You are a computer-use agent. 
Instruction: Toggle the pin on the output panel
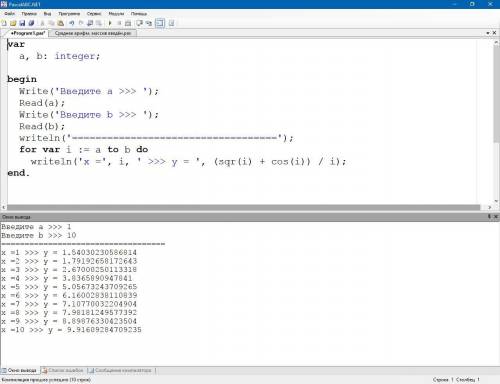[489, 216]
